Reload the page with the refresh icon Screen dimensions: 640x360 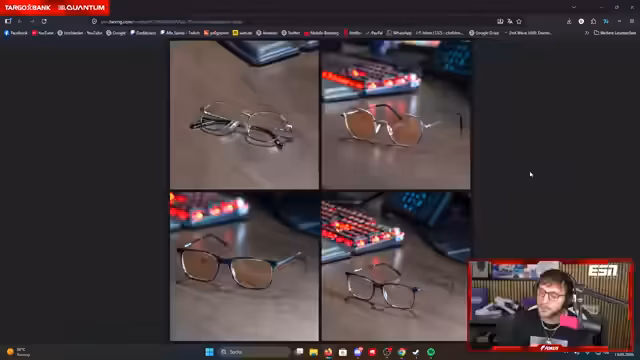44,21
